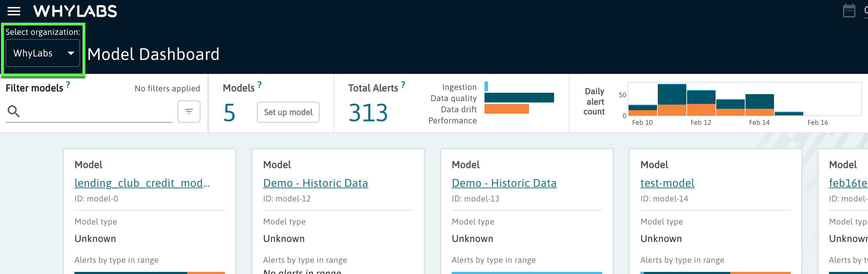The width and height of the screenshot is (868, 274).
Task: Open the feb16te model link
Action: tap(848, 183)
